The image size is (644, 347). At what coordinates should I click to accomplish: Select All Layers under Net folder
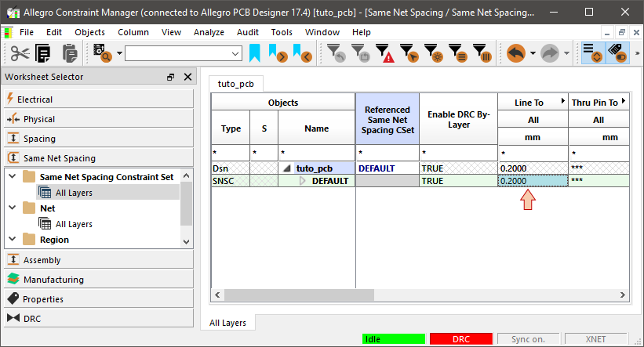click(74, 224)
